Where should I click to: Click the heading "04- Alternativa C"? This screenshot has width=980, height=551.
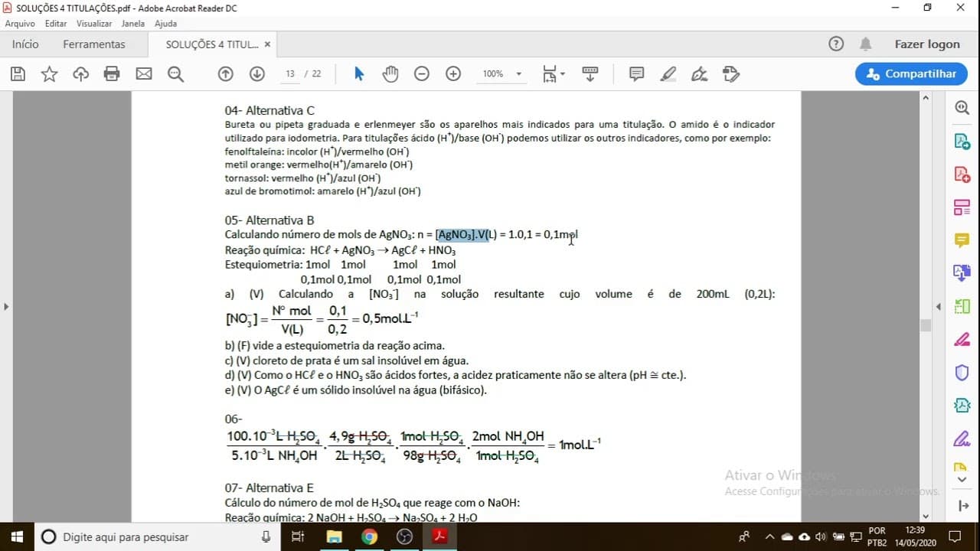[x=269, y=111]
